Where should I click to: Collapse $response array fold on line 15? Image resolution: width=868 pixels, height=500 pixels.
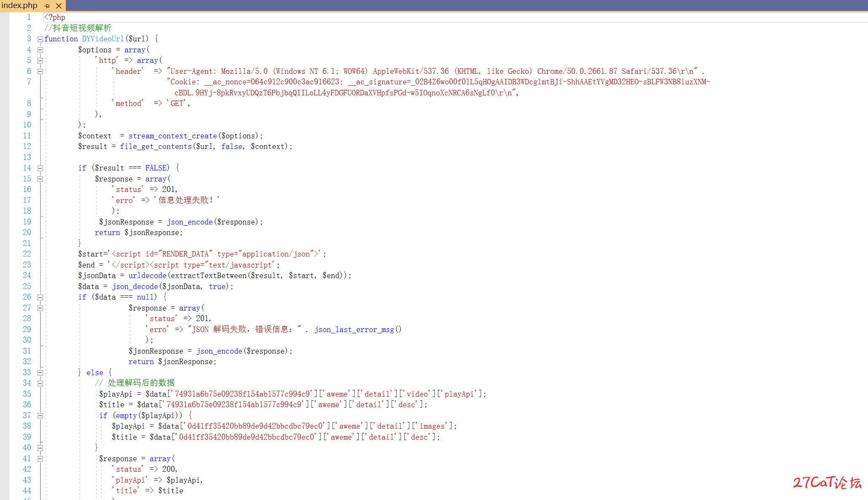click(x=40, y=179)
